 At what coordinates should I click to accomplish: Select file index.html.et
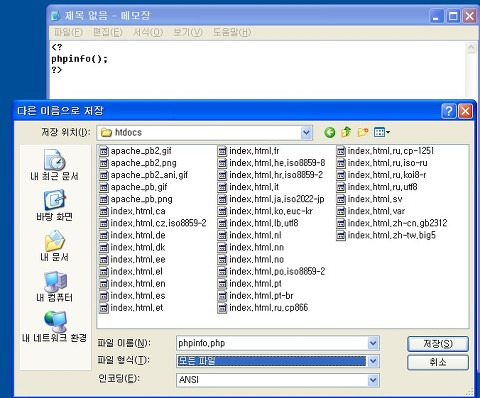tap(131, 308)
